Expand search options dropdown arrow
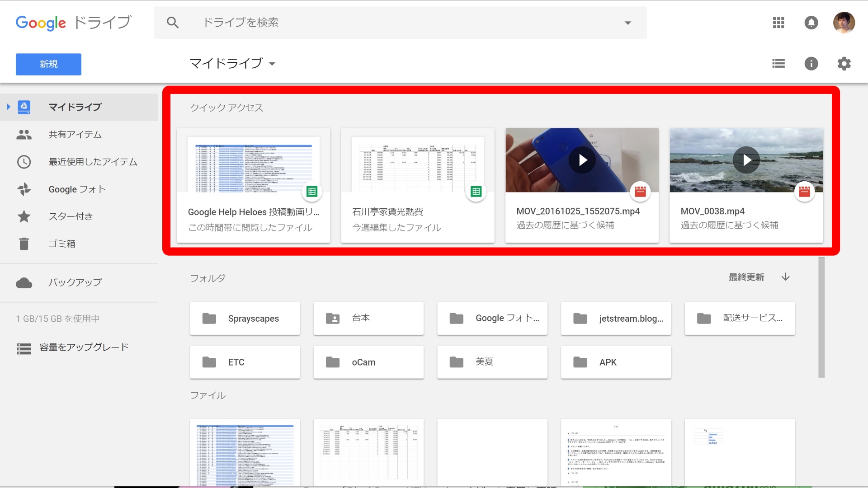Viewport: 868px width, 488px height. (x=627, y=23)
